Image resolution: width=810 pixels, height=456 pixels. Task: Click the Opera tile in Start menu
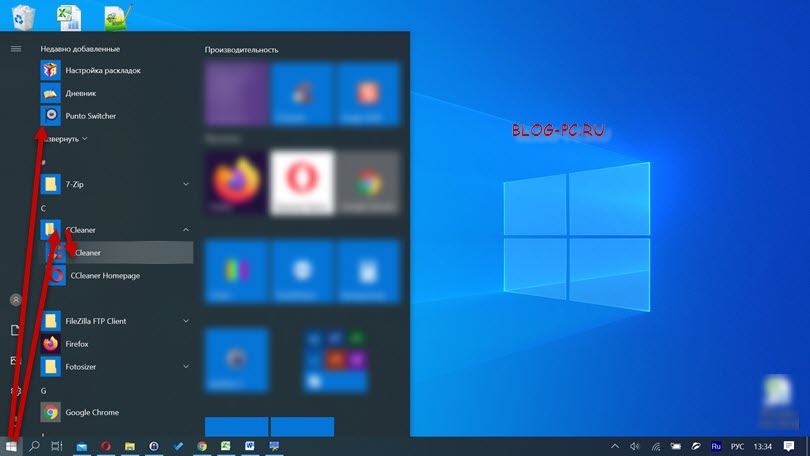click(x=302, y=184)
